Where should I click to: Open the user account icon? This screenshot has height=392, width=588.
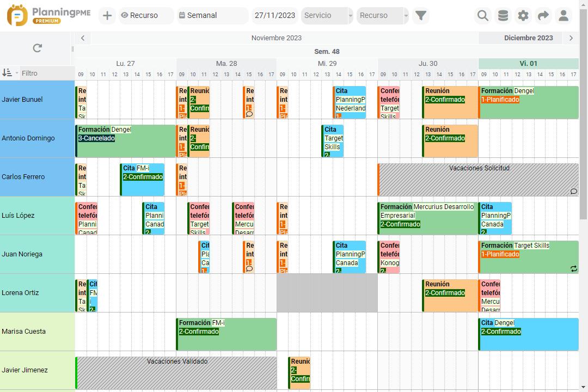pyautogui.click(x=564, y=15)
